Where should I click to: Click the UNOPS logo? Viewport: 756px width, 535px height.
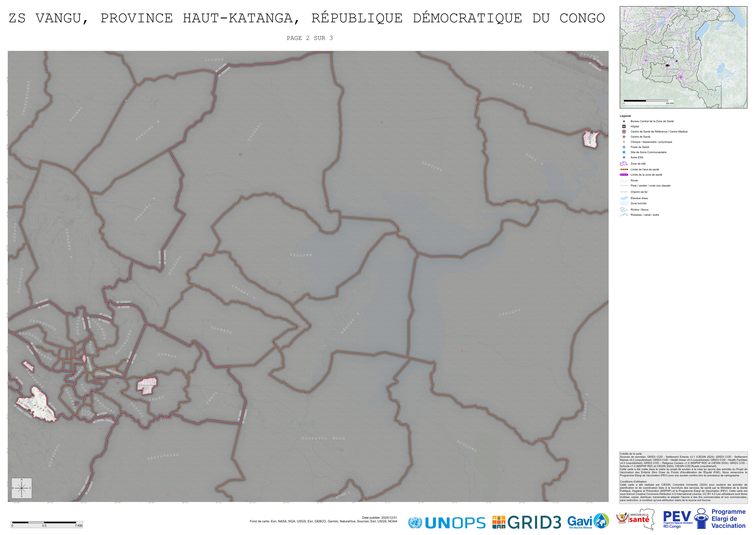(x=446, y=523)
